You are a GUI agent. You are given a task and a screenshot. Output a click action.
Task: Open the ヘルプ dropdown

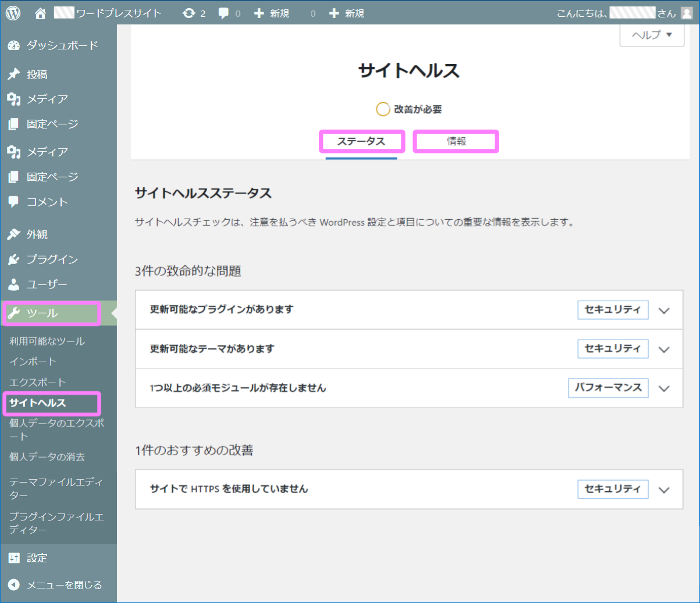pos(651,35)
